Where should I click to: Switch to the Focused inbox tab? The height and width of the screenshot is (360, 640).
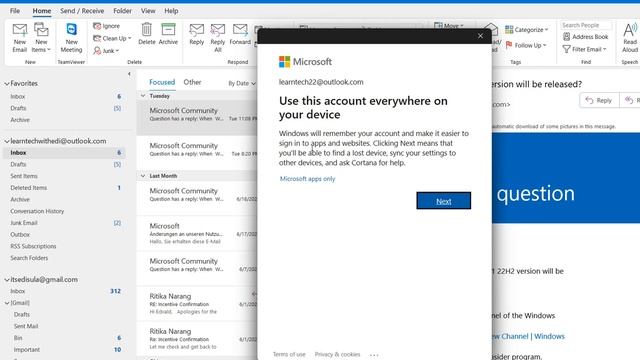pyautogui.click(x=162, y=82)
